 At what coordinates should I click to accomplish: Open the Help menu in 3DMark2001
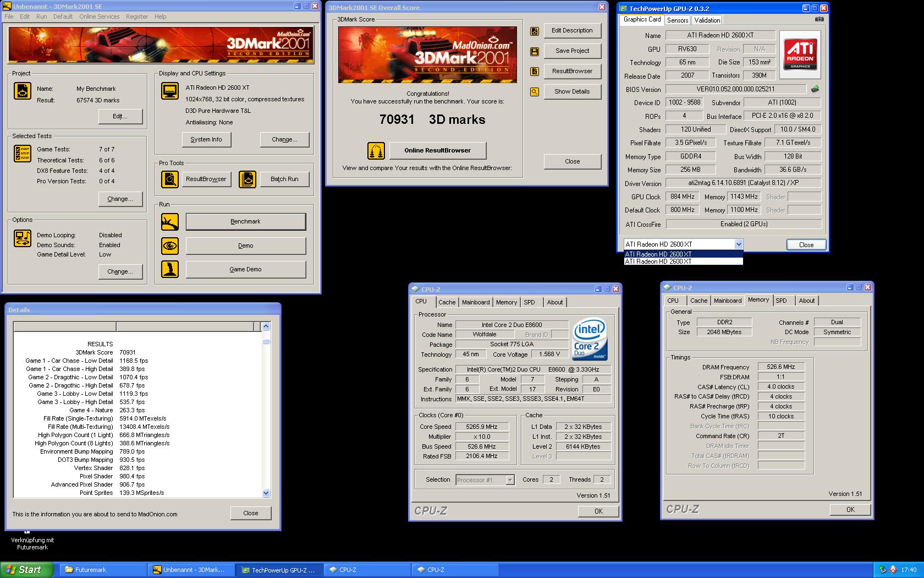(160, 17)
